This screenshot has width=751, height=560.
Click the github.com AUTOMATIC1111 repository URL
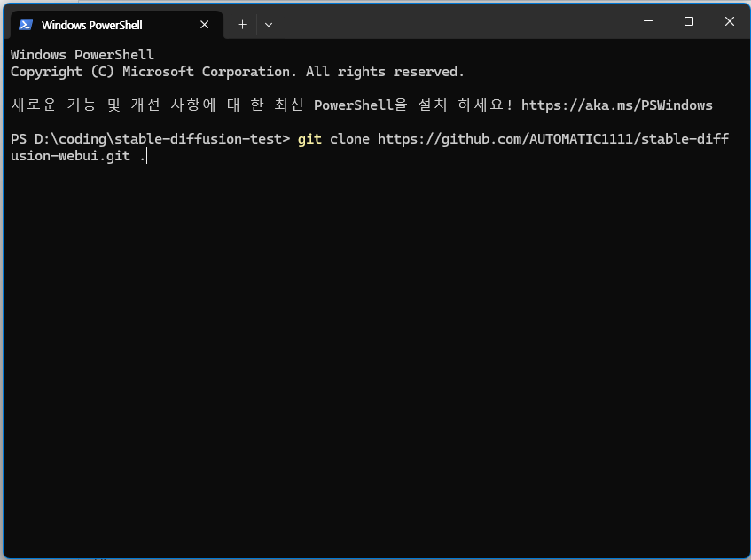(553, 139)
